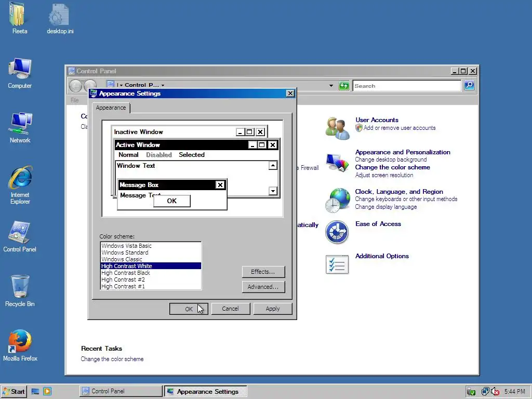The image size is (532, 399).
Task: Click the Search field in Control Panel
Action: click(407, 86)
